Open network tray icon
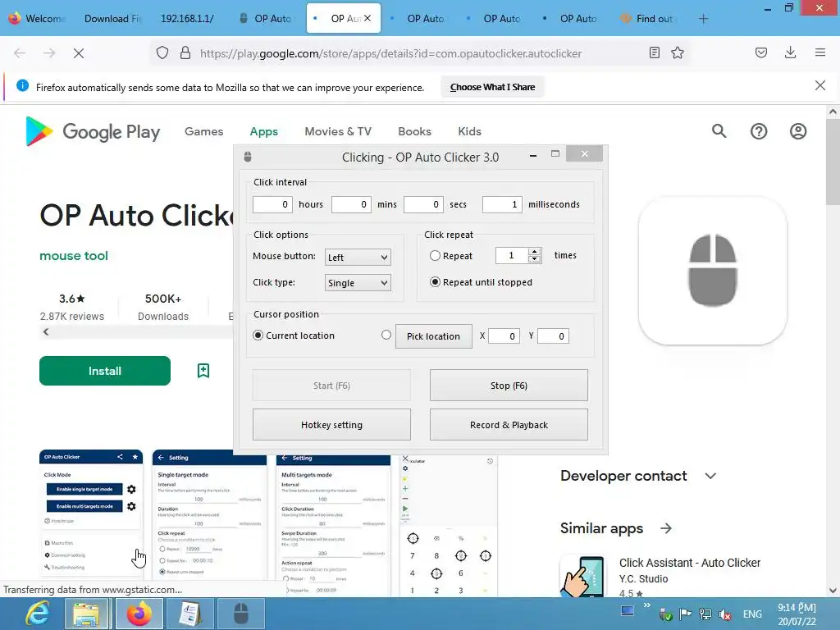840x630 pixels. point(705,614)
